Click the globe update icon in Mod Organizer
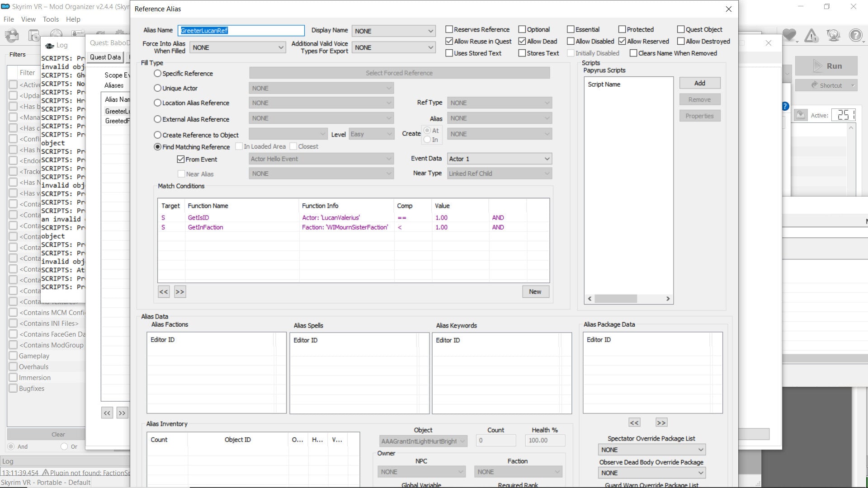868x488 pixels. (x=833, y=35)
